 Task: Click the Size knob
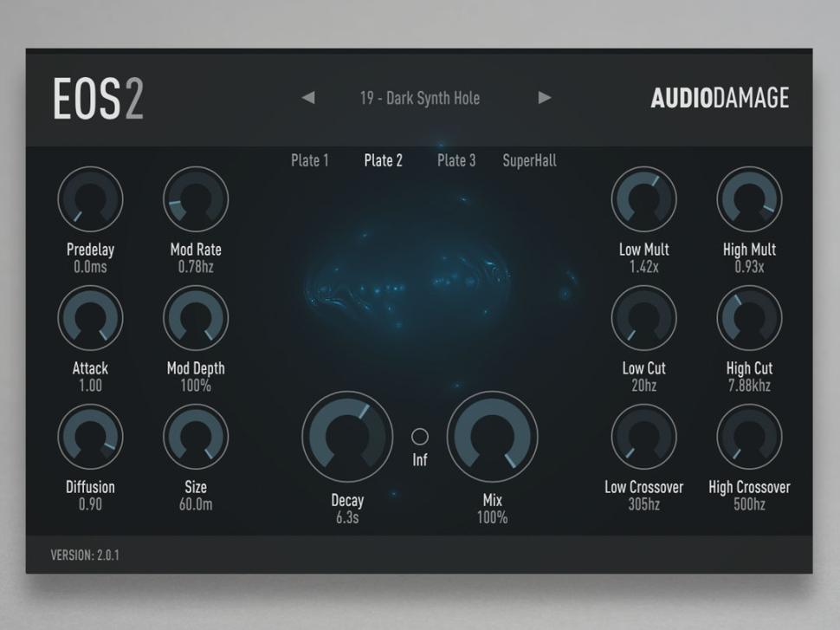[196, 437]
